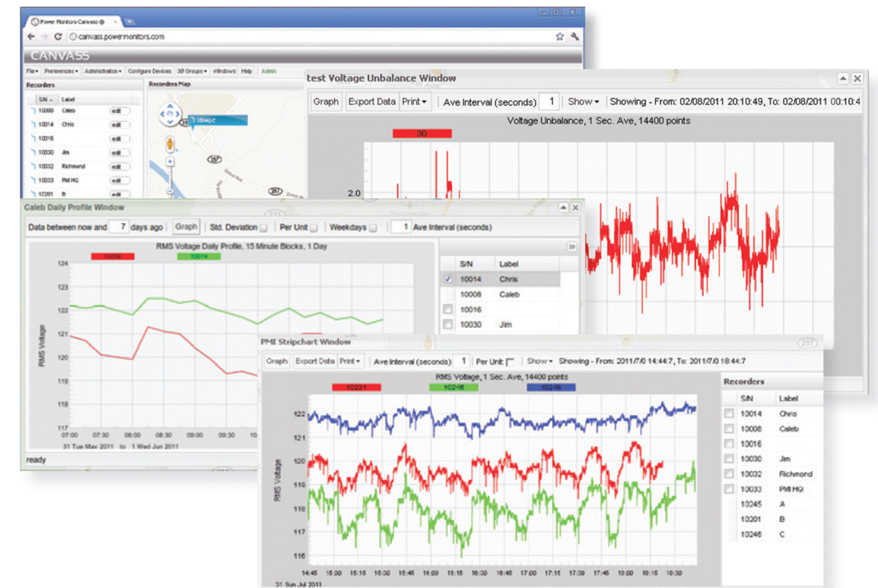Pan the Recorders Map up using the arrow control
The image size is (878, 588).
pyautogui.click(x=170, y=107)
